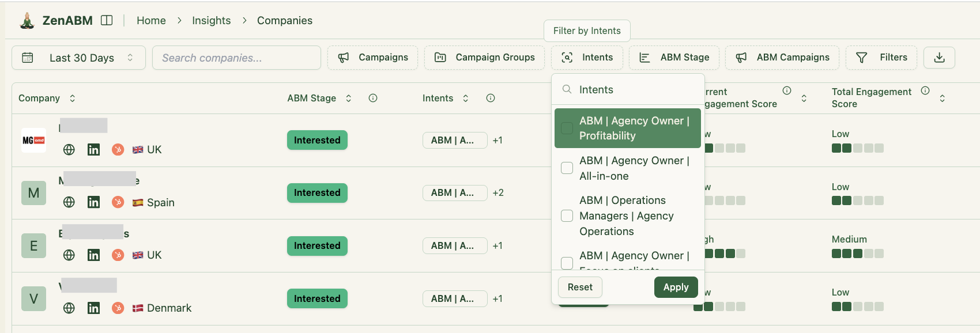Open the LinkedIn icon in the MG company row
Viewport: 980px width, 333px height.
(x=93, y=150)
